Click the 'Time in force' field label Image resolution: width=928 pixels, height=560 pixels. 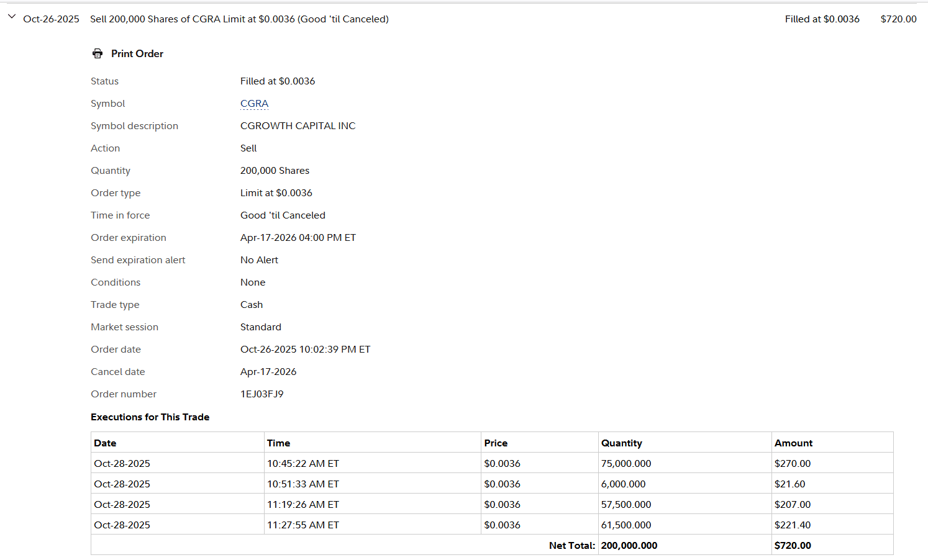pos(121,215)
